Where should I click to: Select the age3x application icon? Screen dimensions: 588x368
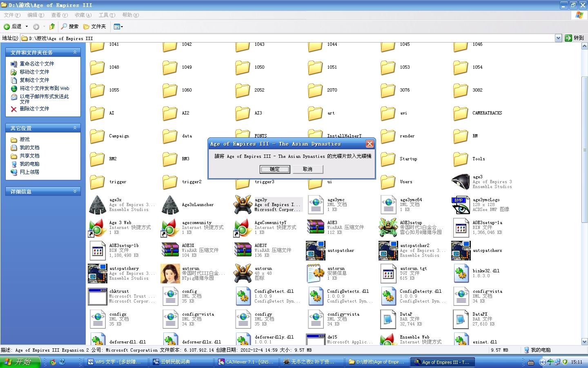tap(98, 205)
